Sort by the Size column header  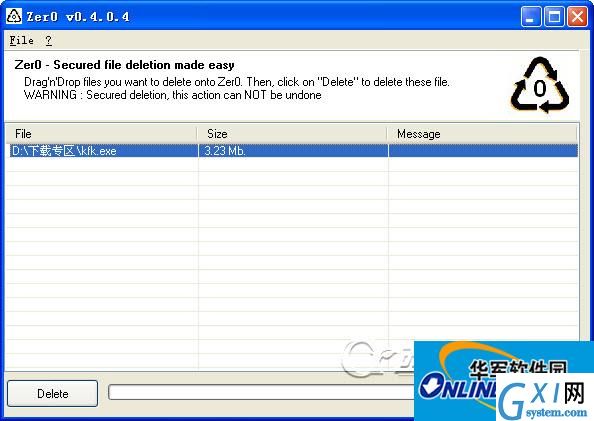pos(292,134)
